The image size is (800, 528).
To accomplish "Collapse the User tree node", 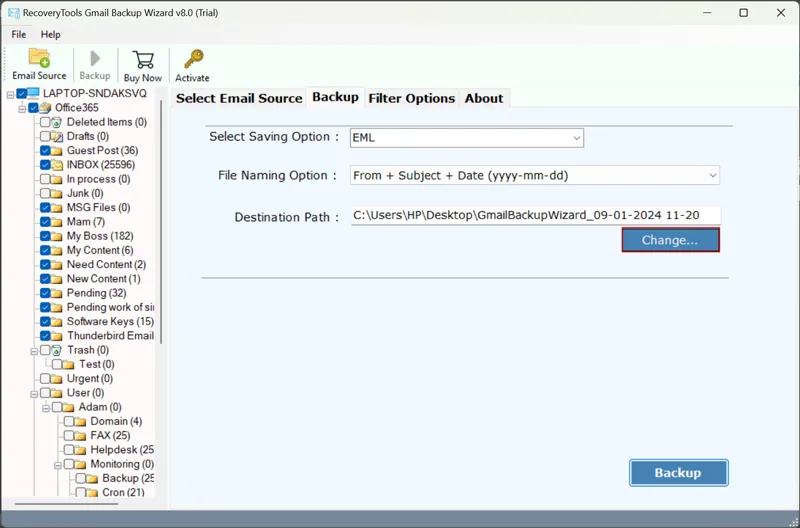I will click(34, 394).
